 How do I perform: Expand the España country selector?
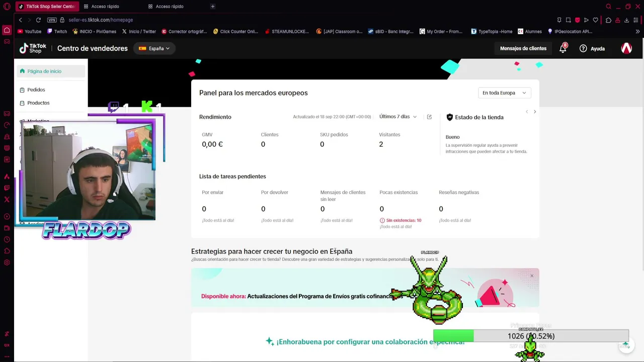click(154, 48)
